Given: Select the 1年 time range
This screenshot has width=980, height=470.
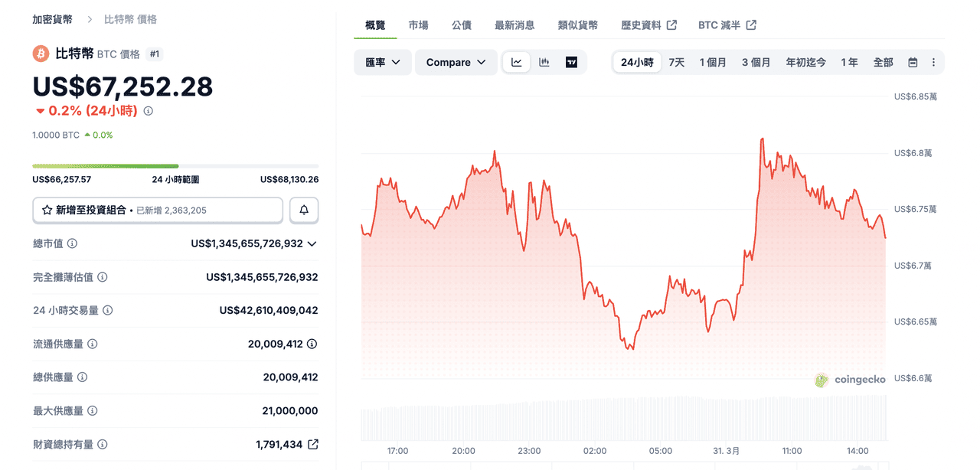Looking at the screenshot, I should (x=849, y=63).
